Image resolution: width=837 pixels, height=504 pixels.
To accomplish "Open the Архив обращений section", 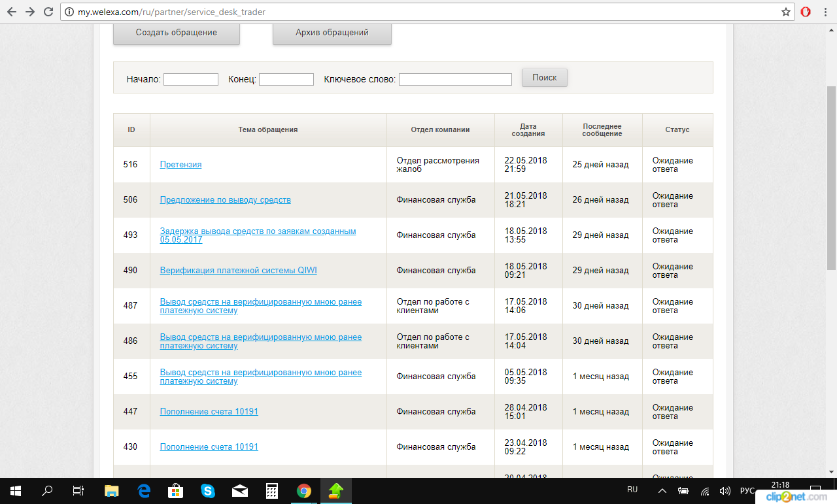I will tap(332, 33).
